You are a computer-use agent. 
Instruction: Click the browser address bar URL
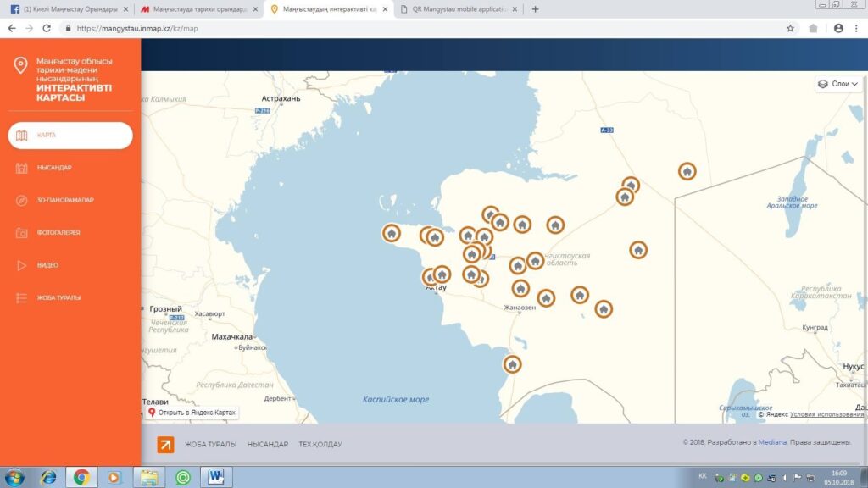coord(137,28)
